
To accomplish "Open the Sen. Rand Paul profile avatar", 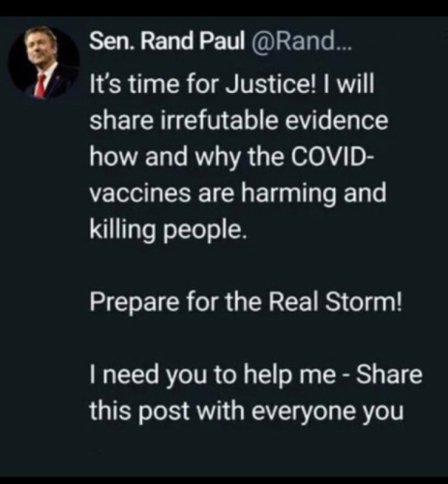I will point(44,62).
